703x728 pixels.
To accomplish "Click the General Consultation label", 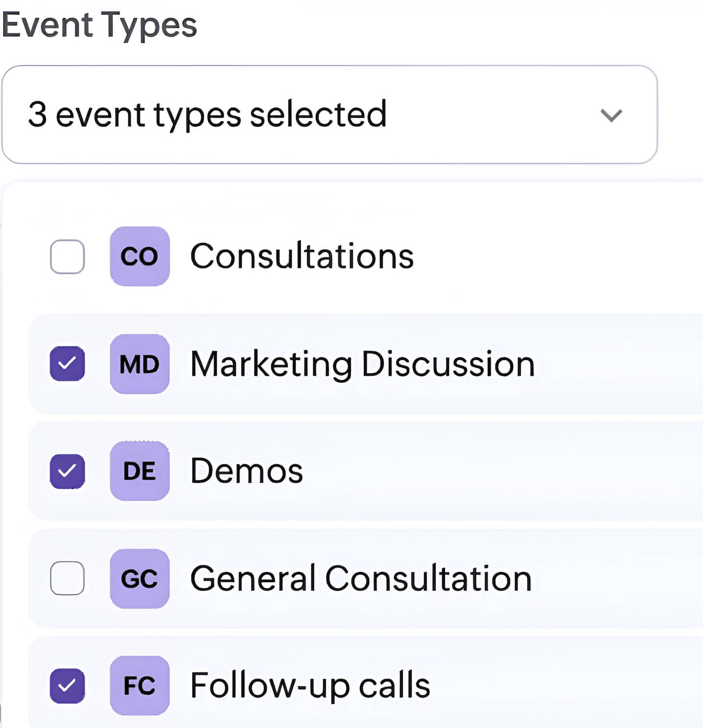I will 360,577.
